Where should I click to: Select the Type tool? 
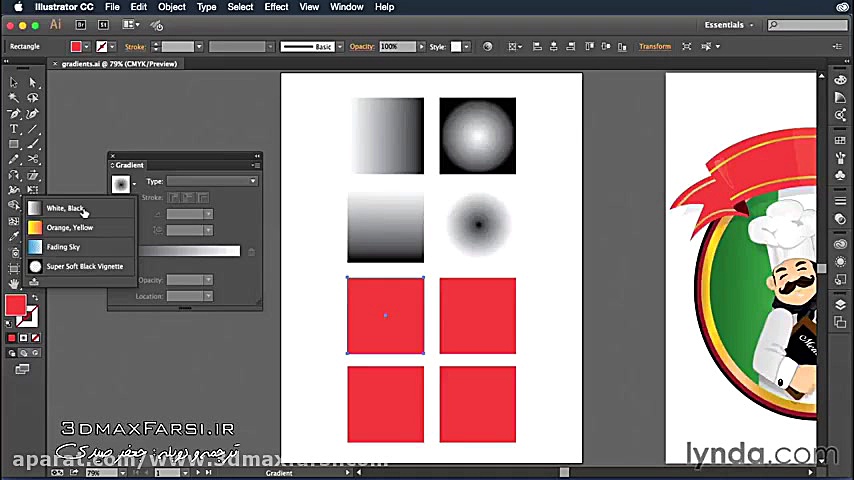point(14,129)
